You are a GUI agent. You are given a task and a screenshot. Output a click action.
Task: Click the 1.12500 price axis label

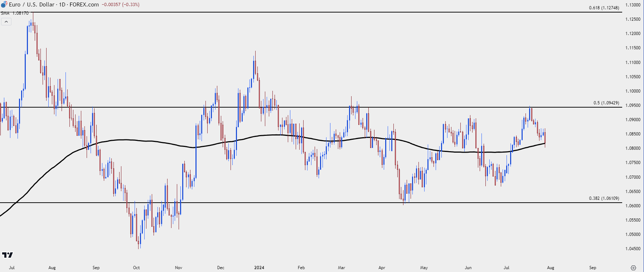click(x=633, y=19)
